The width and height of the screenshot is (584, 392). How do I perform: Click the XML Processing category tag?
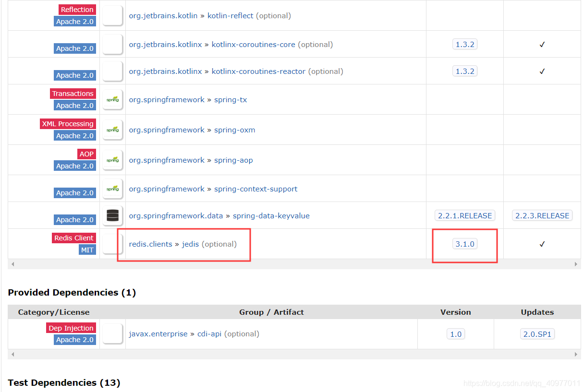68,124
